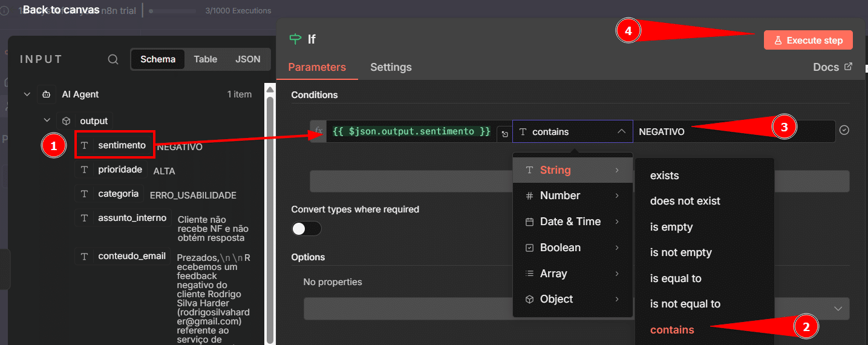Click the 1 item count label
This screenshot has width=868, height=345.
[240, 94]
